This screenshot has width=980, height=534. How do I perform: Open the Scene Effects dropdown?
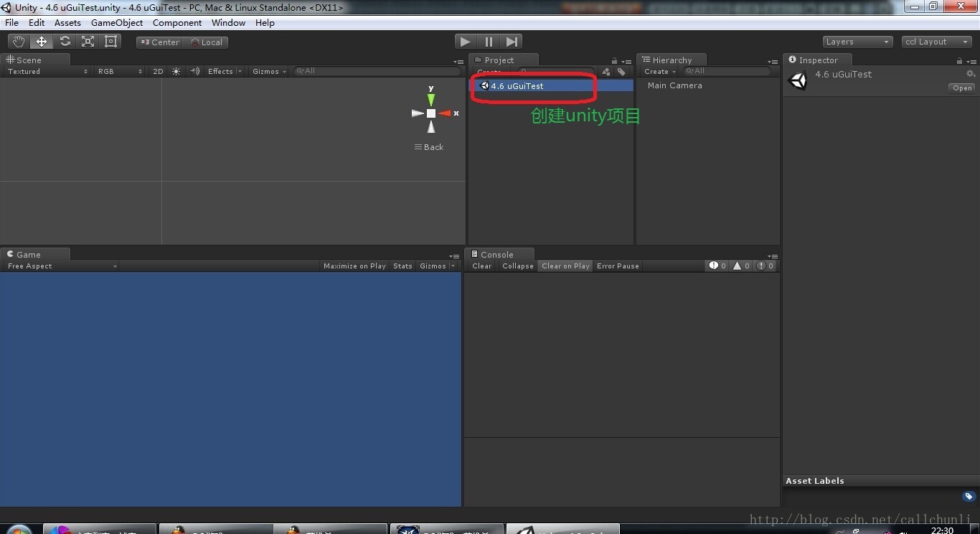[x=225, y=71]
